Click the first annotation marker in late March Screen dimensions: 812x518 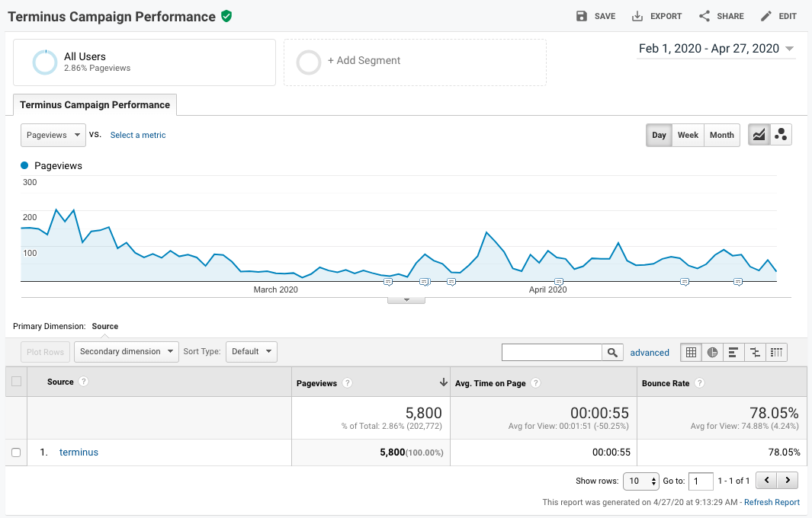point(388,282)
